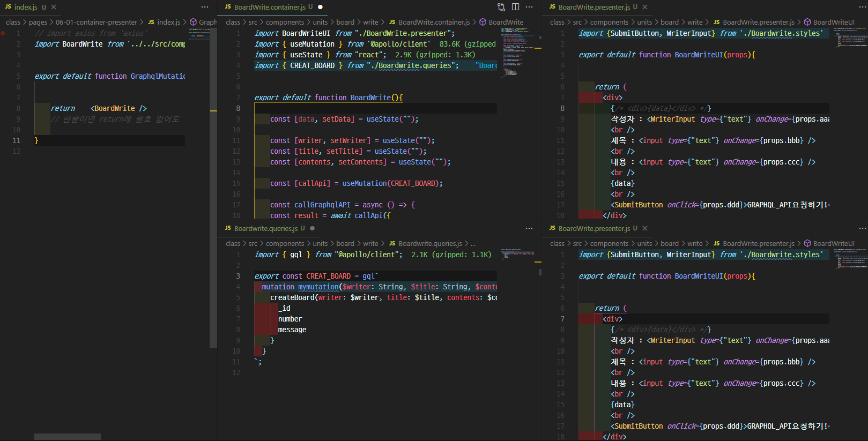Viewport: 868px width, 441px height.
Task: Click the BoardWriteUI cube icon in lower presenter breadcrumb
Action: coord(807,243)
